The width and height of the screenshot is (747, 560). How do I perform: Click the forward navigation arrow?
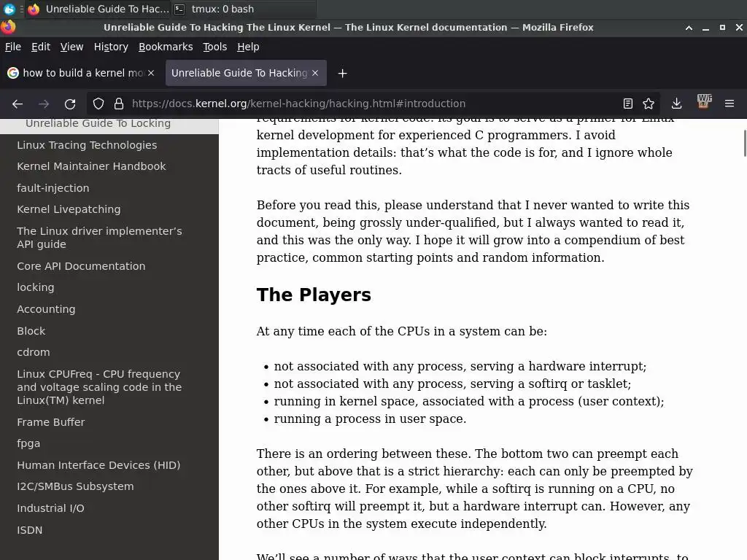pos(44,104)
